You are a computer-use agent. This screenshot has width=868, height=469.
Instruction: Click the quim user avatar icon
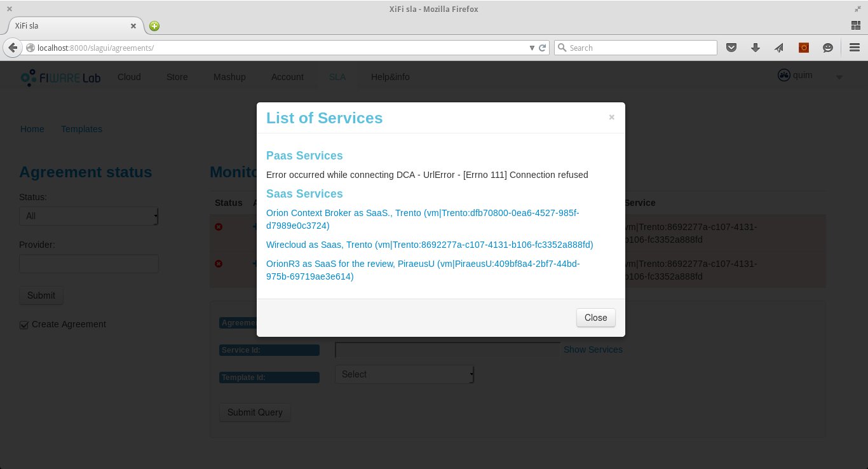[783, 75]
